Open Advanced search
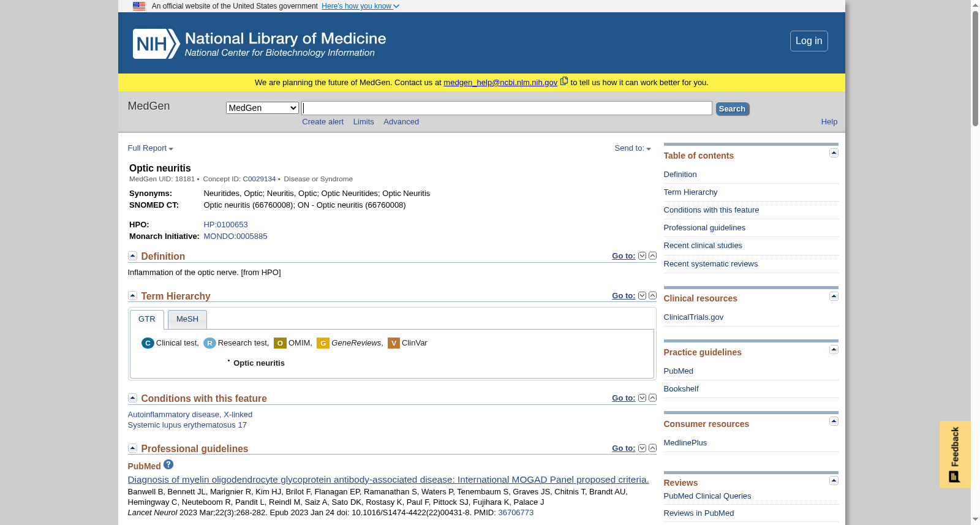The height and width of the screenshot is (525, 980). (x=401, y=122)
